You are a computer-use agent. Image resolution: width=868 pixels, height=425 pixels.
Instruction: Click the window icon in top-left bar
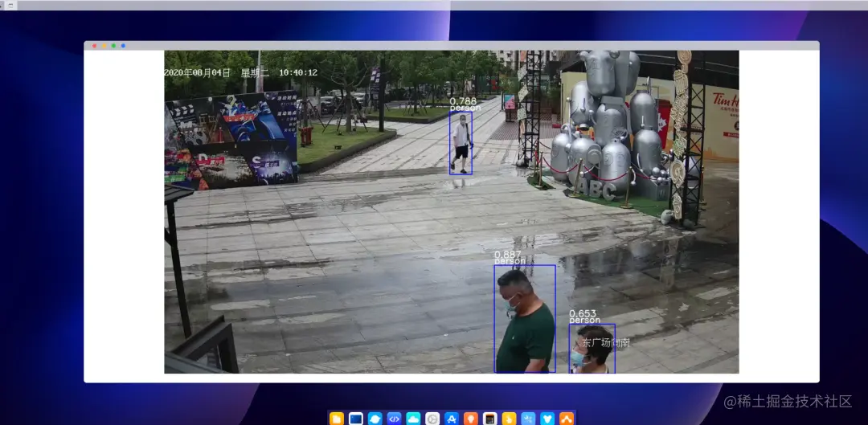coord(10,5)
